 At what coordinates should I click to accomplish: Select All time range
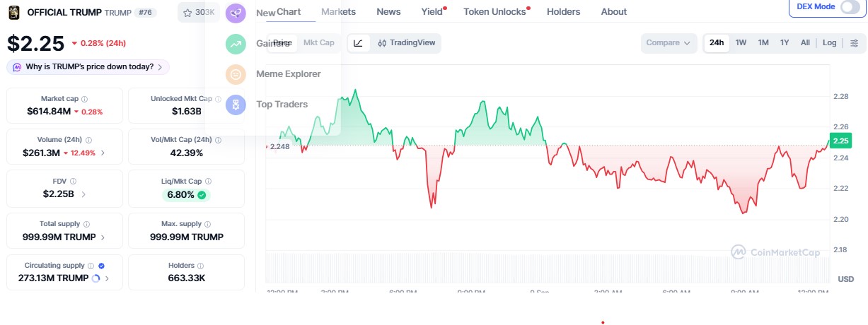[805, 43]
